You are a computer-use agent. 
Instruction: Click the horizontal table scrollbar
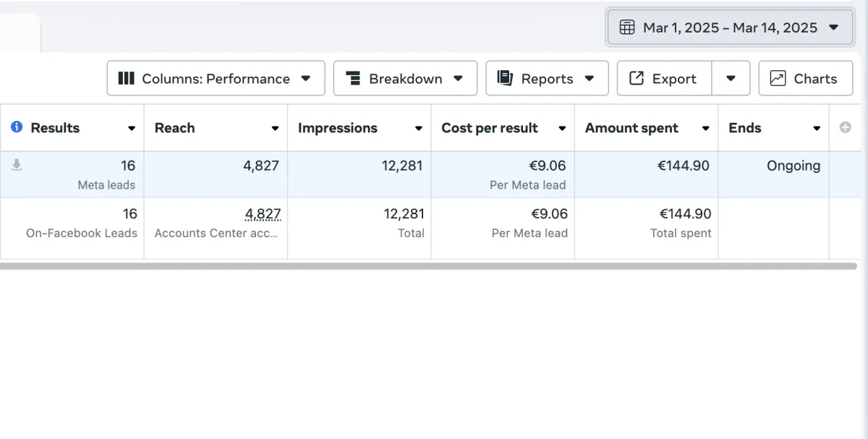(x=428, y=266)
